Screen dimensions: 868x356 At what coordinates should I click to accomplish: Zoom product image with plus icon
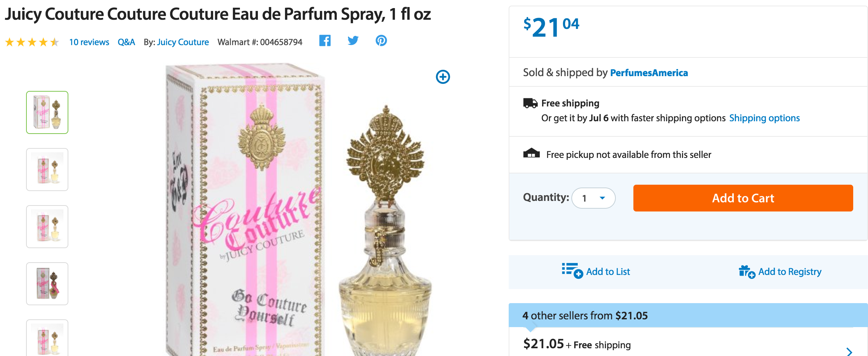(x=443, y=77)
